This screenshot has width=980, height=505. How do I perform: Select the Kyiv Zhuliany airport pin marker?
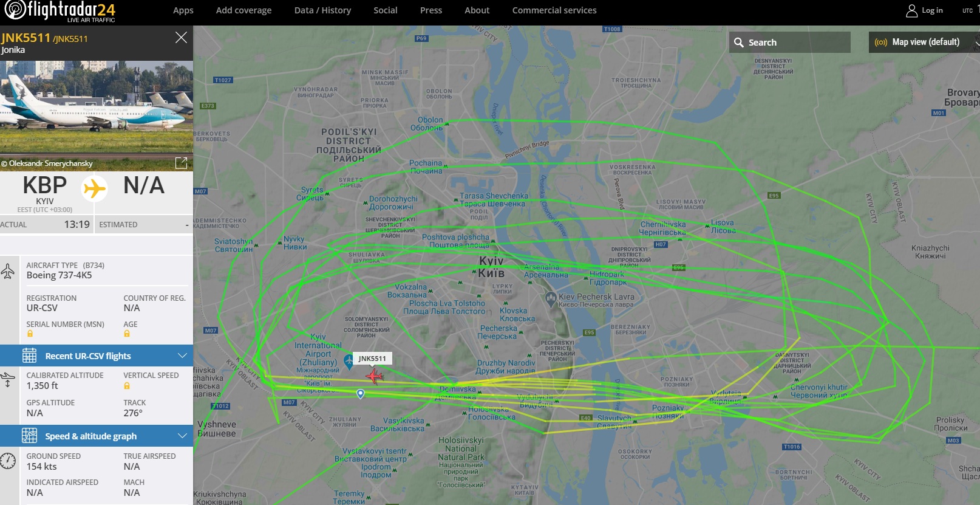point(349,362)
